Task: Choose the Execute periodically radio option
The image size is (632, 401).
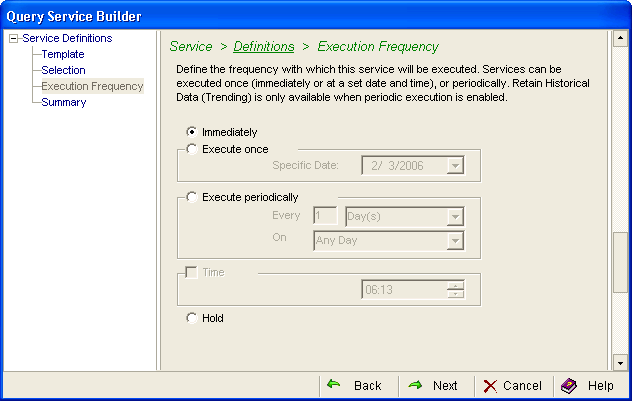Action: point(192,197)
